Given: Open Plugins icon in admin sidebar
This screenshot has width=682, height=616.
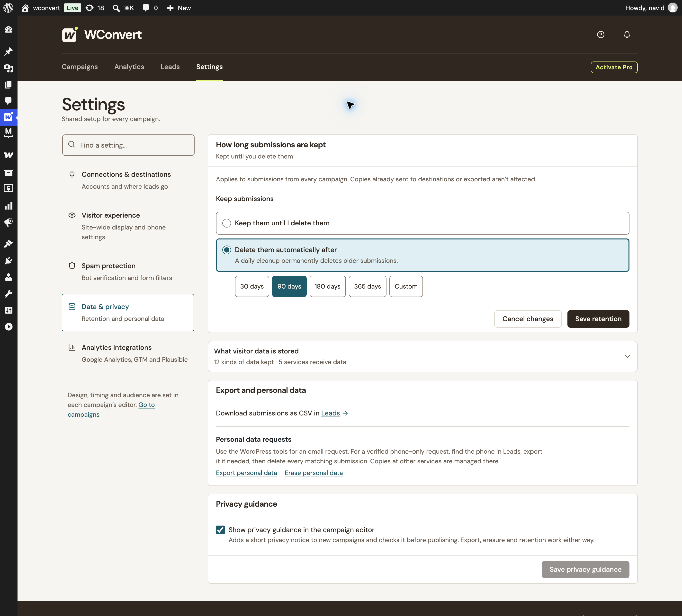Looking at the screenshot, I should (x=9, y=260).
